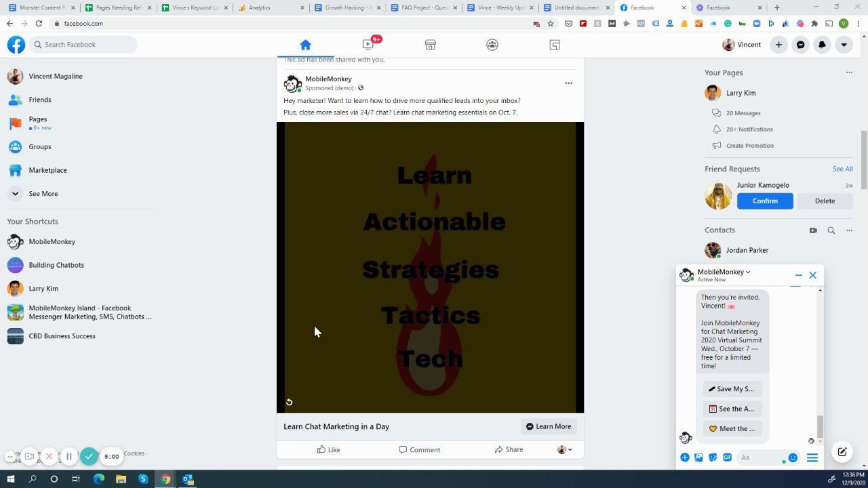Open MobileMonkey chat name dropdown
This screenshot has height=488, width=868.
click(x=724, y=272)
